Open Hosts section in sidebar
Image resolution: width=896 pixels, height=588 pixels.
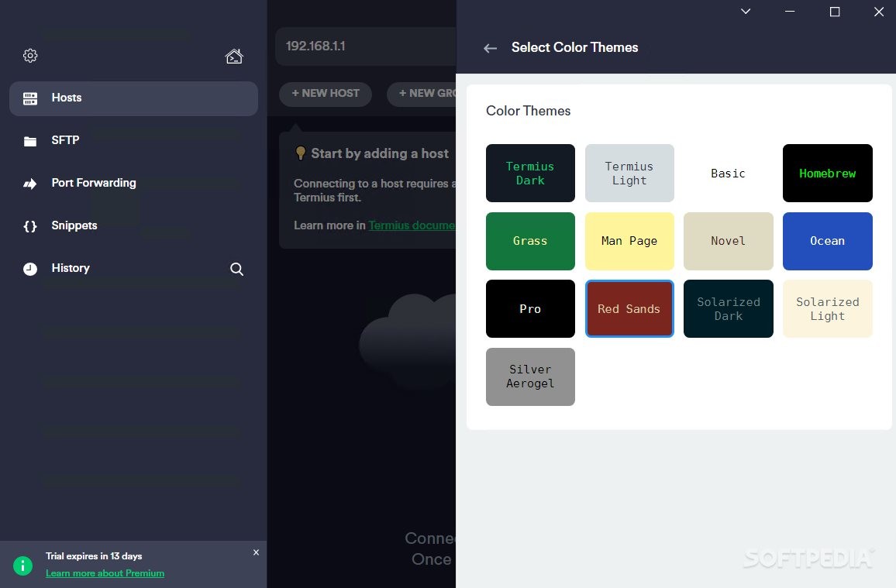(x=134, y=98)
